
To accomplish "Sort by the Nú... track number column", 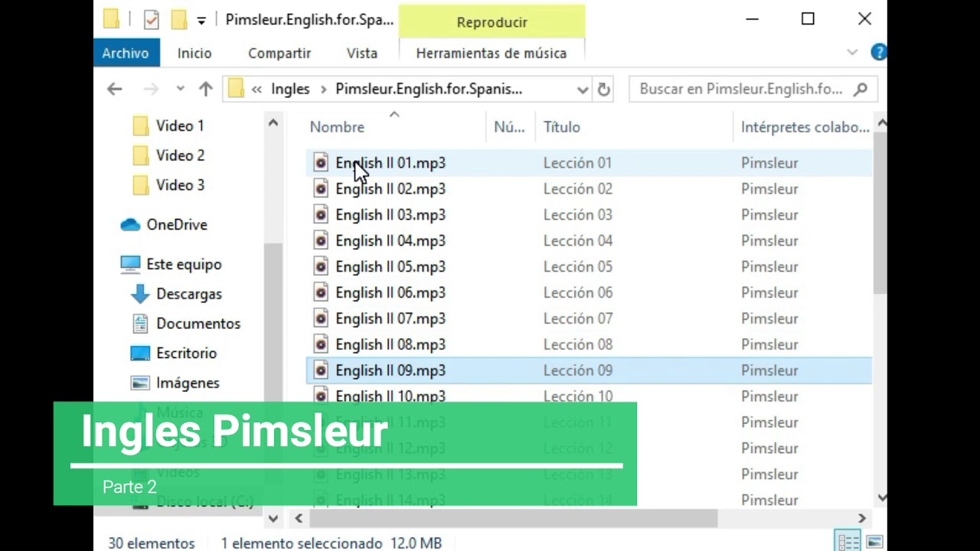I will pos(509,127).
